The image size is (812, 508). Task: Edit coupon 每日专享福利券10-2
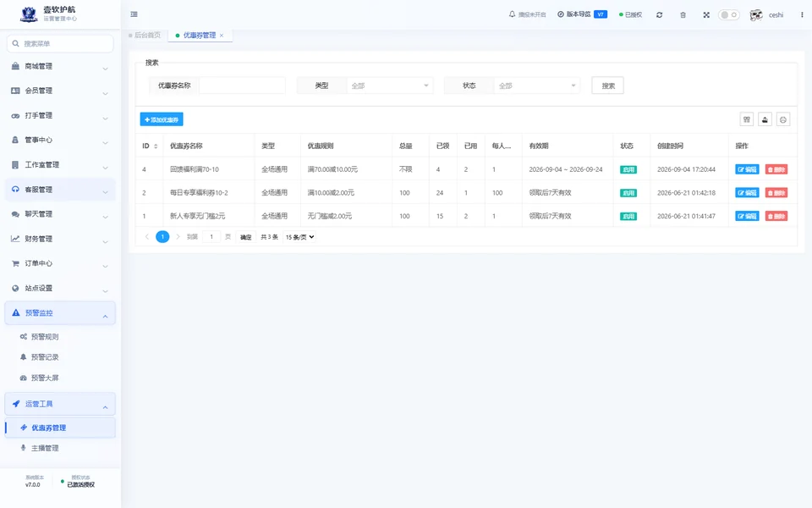tap(747, 193)
